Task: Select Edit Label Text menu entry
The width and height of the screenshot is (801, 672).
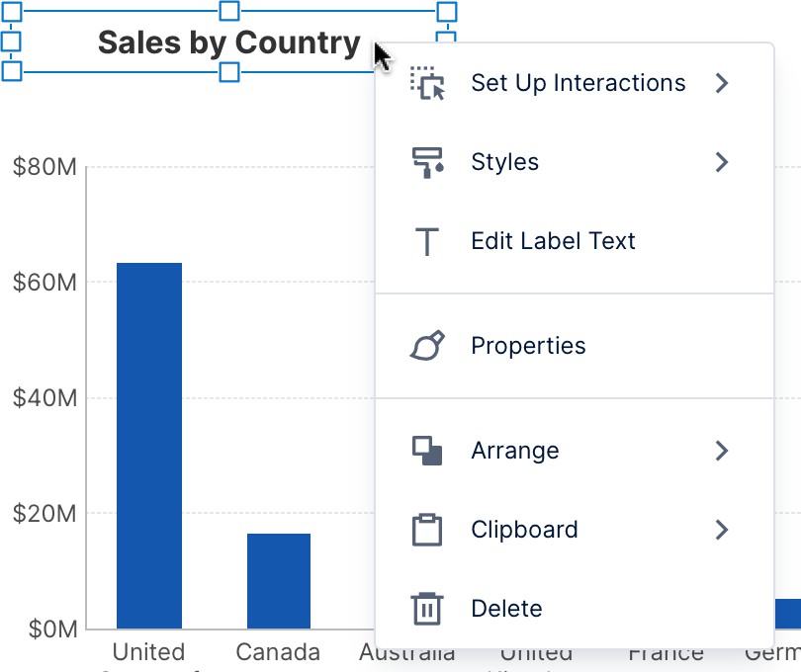Action: (553, 240)
